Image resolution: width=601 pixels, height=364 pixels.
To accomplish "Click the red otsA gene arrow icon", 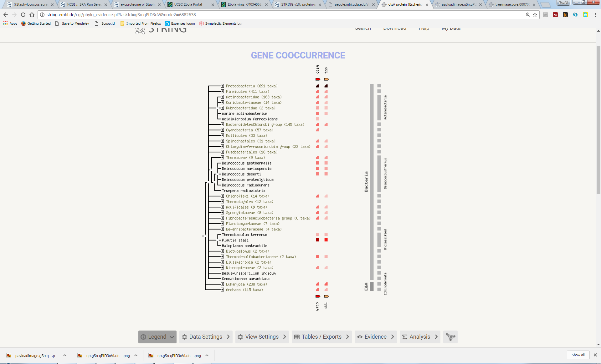I will [318, 79].
